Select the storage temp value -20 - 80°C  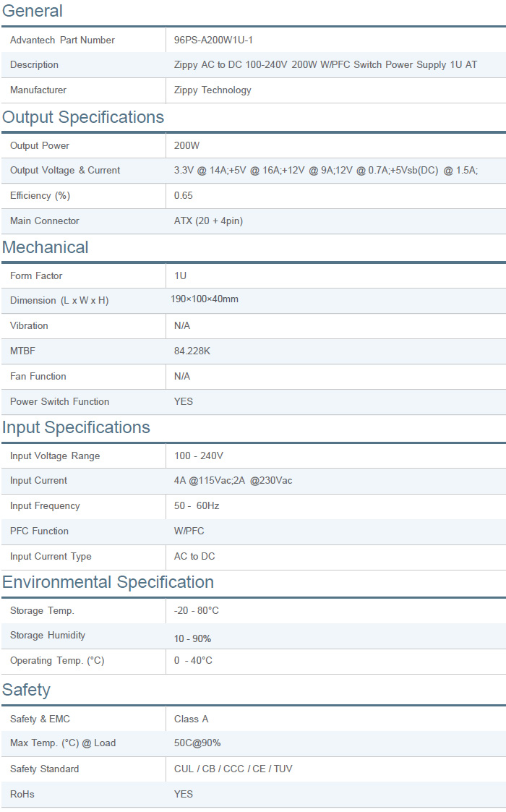(x=197, y=611)
